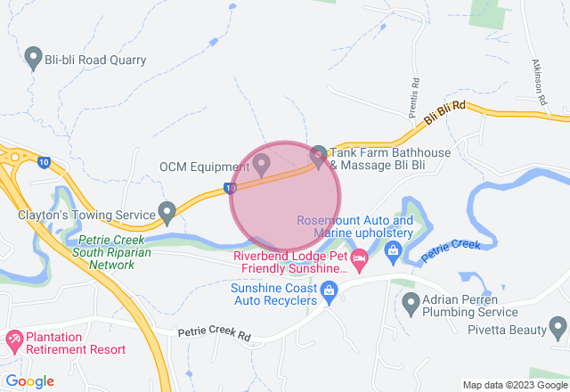This screenshot has width=570, height=392.
Task: Click Plantation Retirement Resort pink pin
Action: (x=14, y=342)
